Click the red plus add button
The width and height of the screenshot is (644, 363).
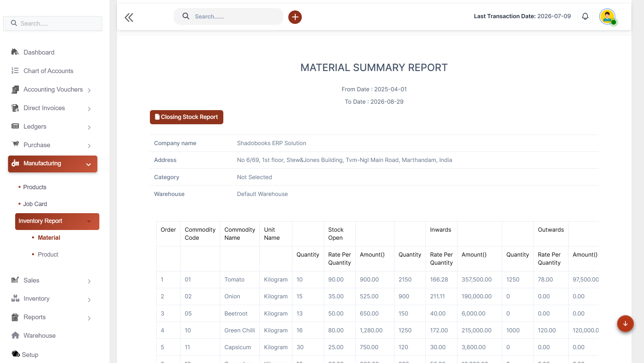pos(295,17)
